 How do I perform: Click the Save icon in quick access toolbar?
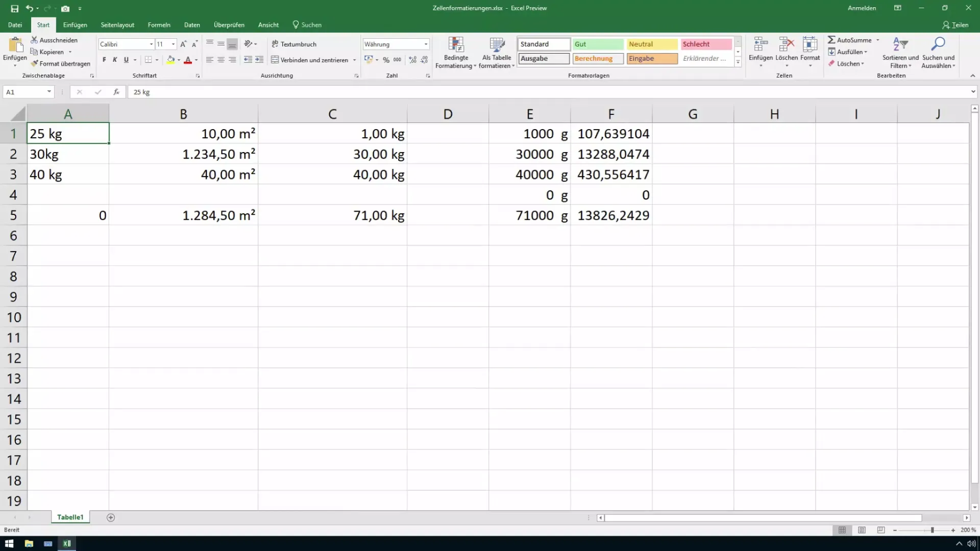coord(14,9)
